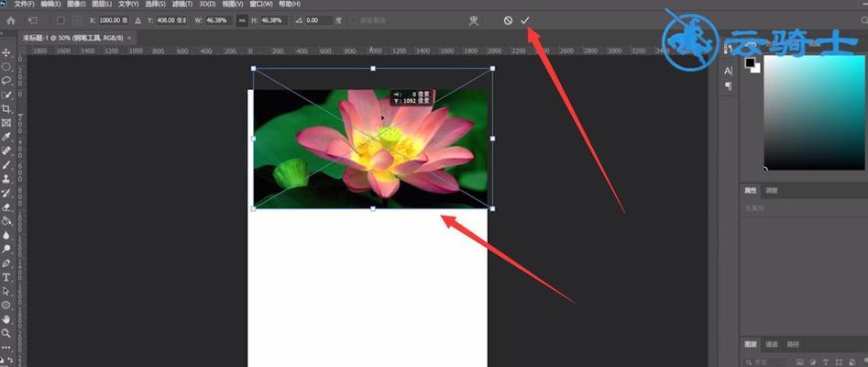The image size is (868, 367).
Task: Select the Paint Bucket tool
Action: (x=6, y=220)
